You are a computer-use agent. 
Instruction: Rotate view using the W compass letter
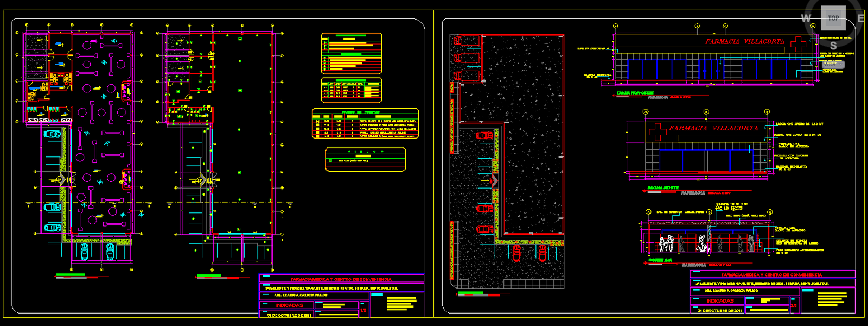(806, 18)
